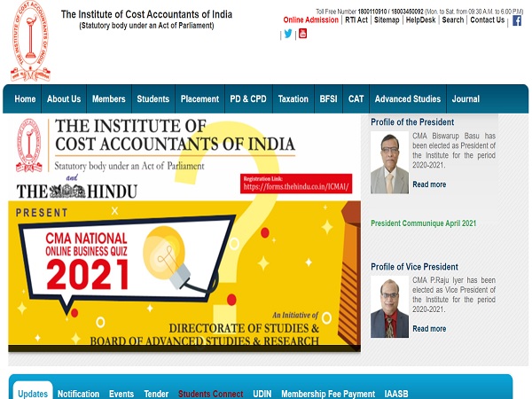This screenshot has width=532, height=399.
Task: Click Read more under Profile of the President
Action: (429, 184)
